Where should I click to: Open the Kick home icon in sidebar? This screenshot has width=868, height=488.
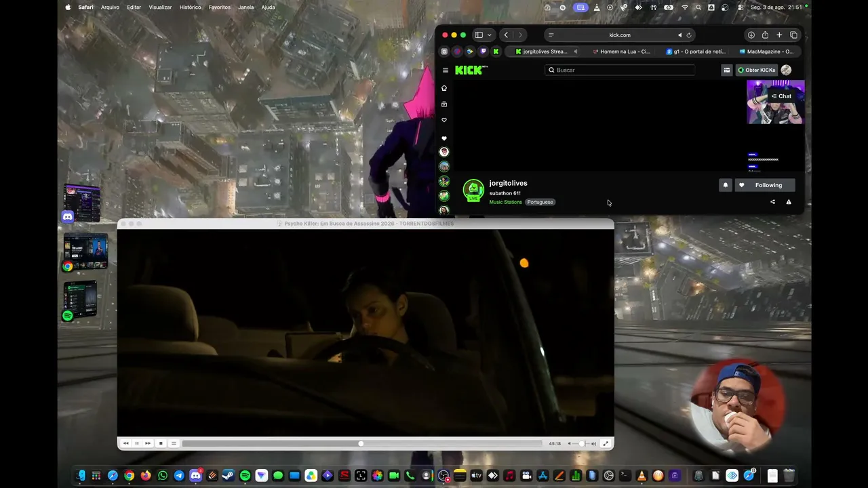[444, 88]
